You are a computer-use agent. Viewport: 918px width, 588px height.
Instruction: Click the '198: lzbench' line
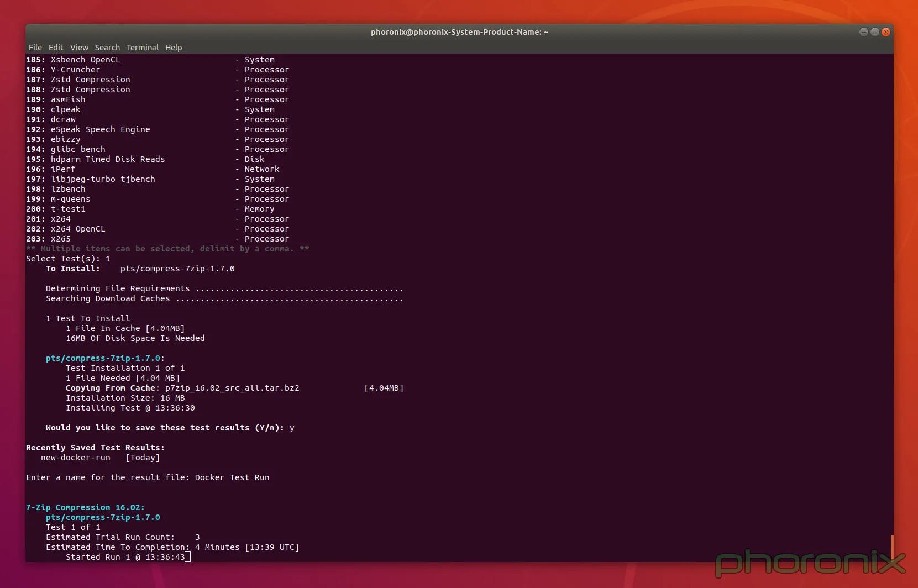158,189
